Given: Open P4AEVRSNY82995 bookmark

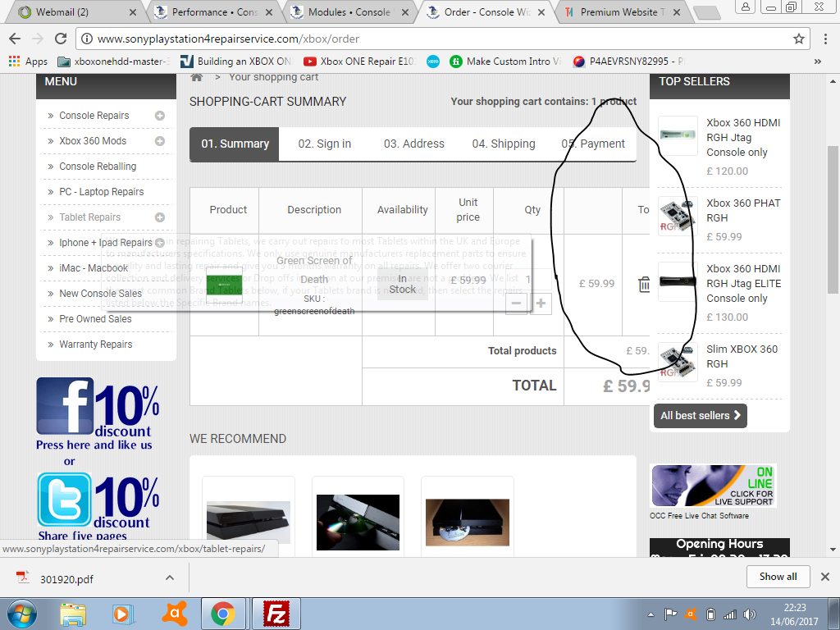Looking at the screenshot, I should tap(629, 62).
